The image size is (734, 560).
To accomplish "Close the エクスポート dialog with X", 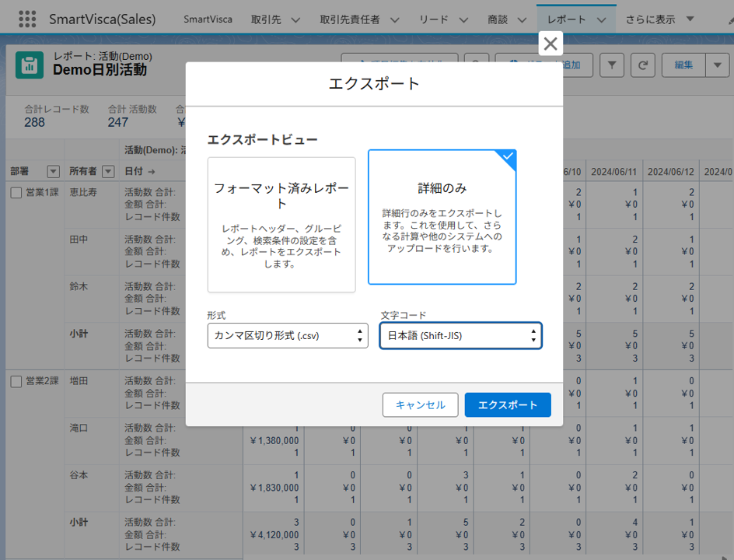I will pos(550,44).
